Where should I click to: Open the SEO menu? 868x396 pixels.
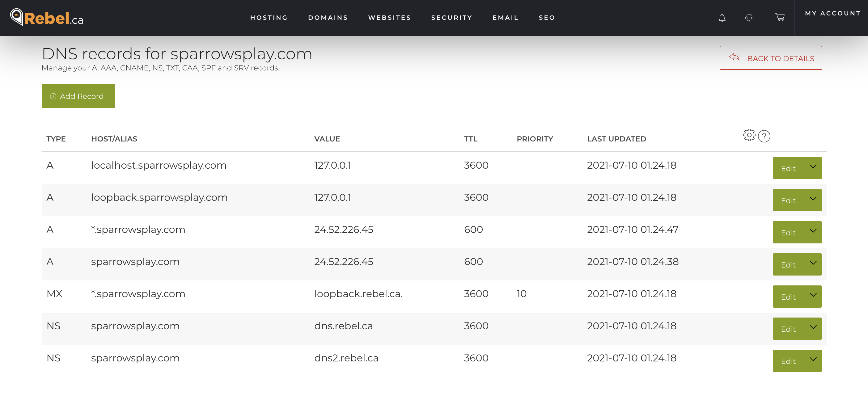pos(547,18)
